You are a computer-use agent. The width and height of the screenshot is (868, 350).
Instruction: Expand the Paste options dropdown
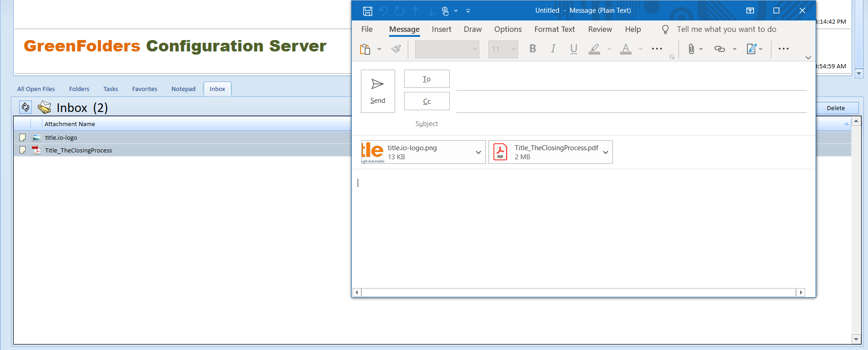pos(379,49)
